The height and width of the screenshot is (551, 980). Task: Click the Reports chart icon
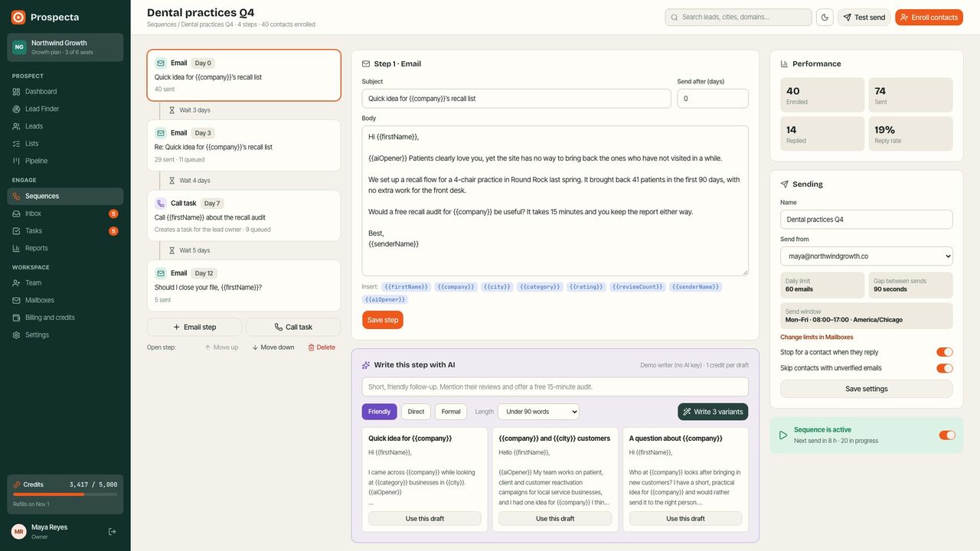[x=17, y=249]
